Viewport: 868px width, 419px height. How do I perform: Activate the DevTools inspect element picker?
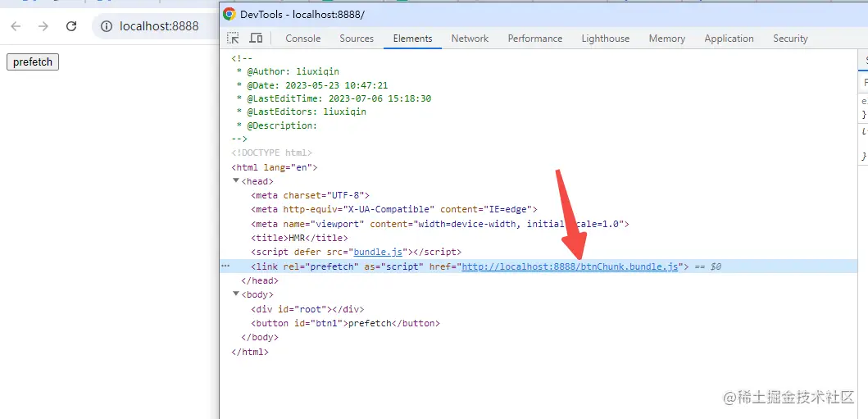click(233, 39)
